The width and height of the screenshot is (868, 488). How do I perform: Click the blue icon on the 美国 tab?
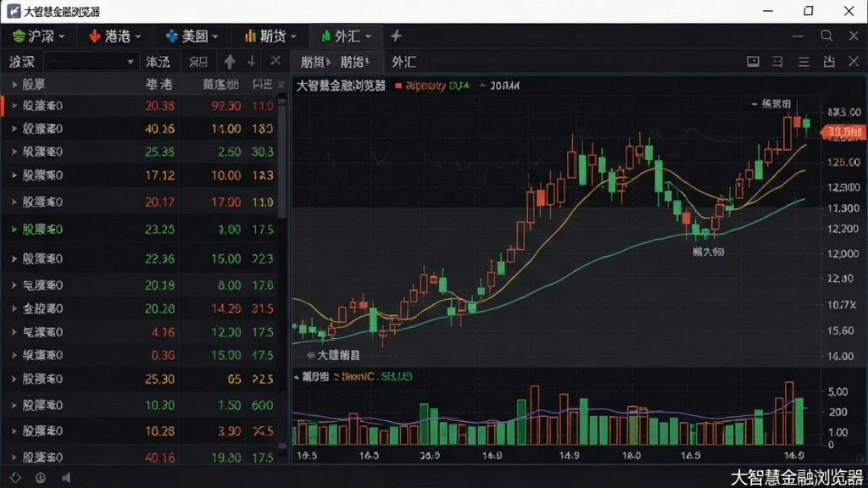pos(171,36)
